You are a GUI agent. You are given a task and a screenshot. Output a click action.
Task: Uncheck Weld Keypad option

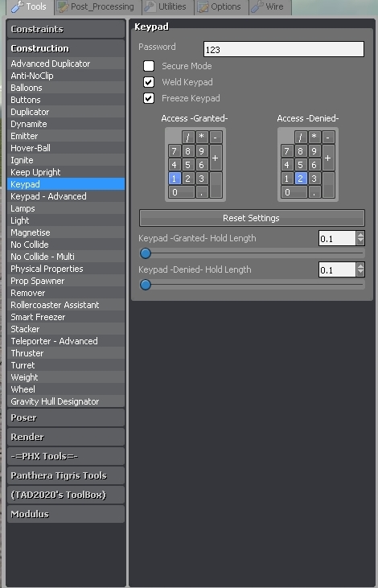(x=149, y=82)
